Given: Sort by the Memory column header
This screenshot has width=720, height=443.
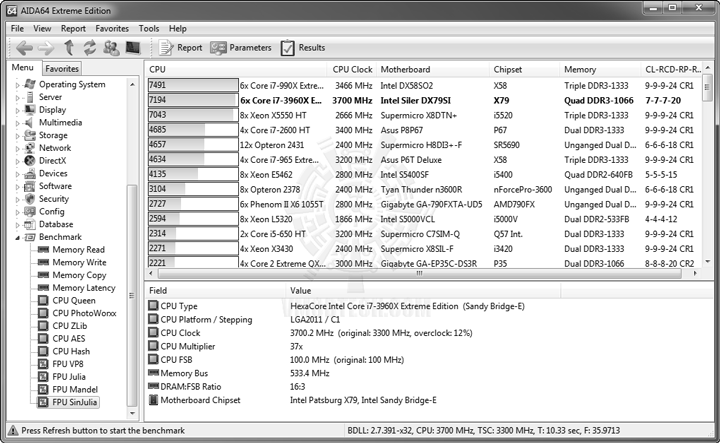Looking at the screenshot, I should (x=600, y=69).
